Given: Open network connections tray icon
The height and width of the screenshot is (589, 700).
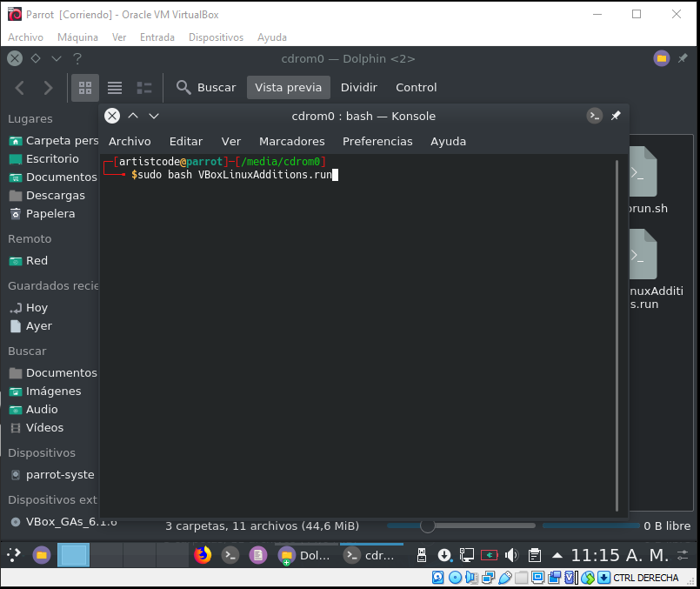Looking at the screenshot, I should coord(466,555).
